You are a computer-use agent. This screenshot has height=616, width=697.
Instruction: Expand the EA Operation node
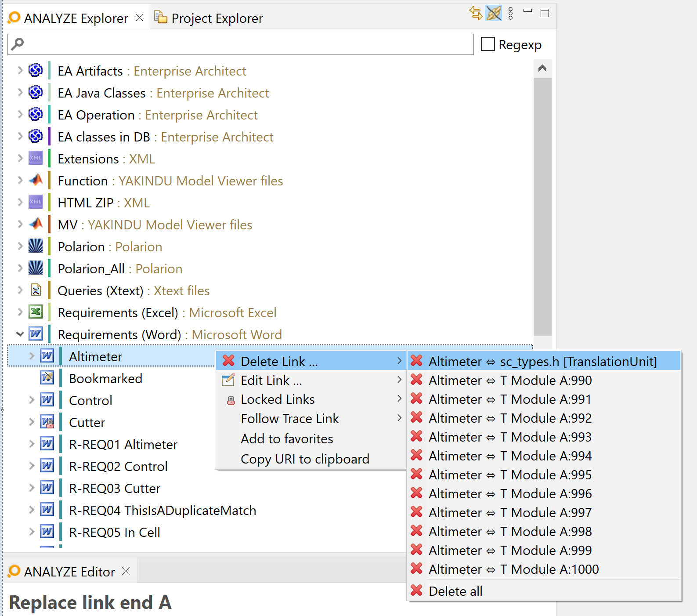20,114
